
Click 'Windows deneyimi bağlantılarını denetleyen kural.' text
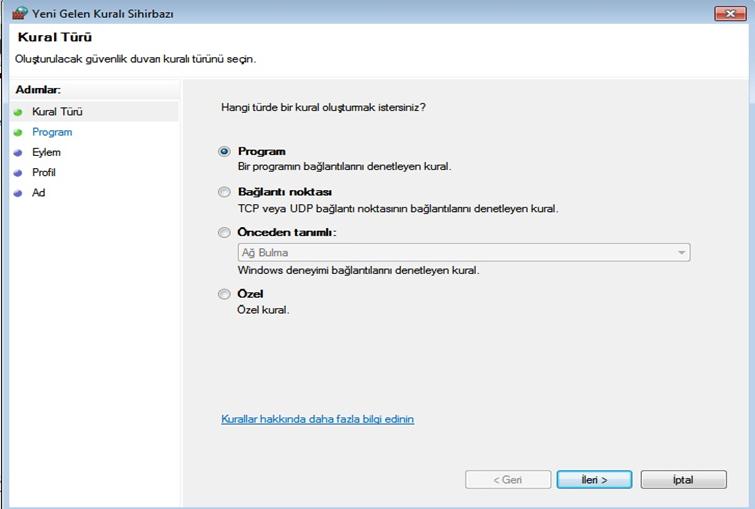tap(358, 270)
